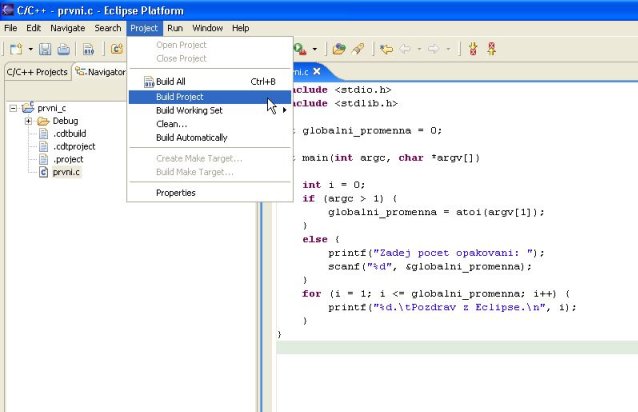Open the External Tools dropdown arrow
Image resolution: width=638 pixels, height=412 pixels.
click(x=315, y=49)
